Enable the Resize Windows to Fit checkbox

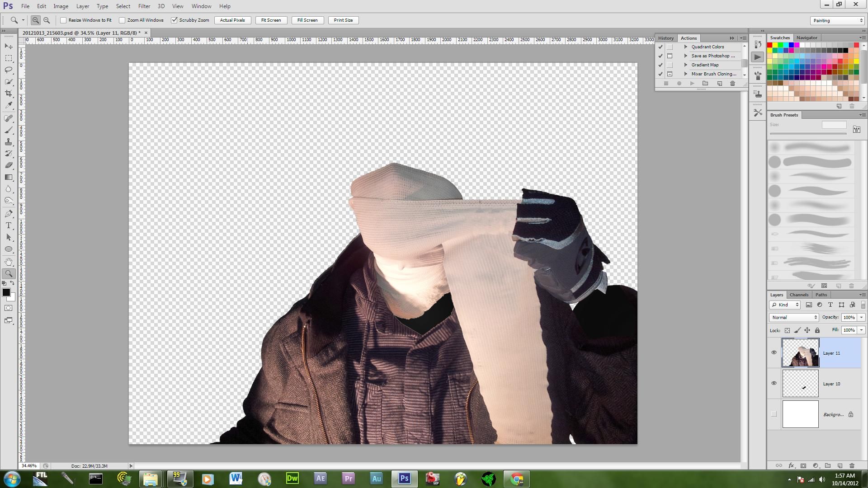tap(63, 20)
